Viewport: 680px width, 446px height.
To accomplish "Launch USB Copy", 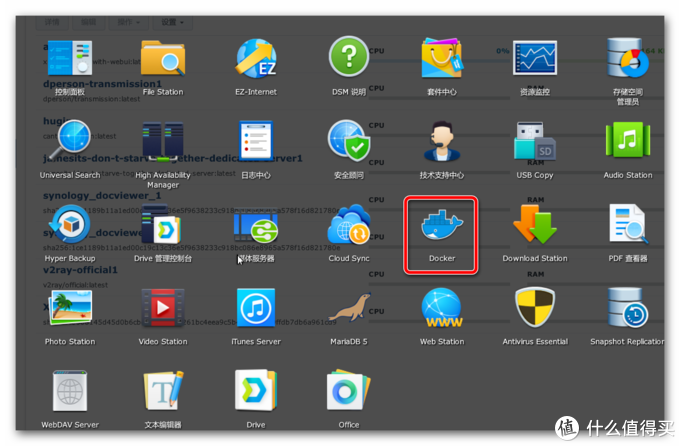I will pyautogui.click(x=535, y=141).
